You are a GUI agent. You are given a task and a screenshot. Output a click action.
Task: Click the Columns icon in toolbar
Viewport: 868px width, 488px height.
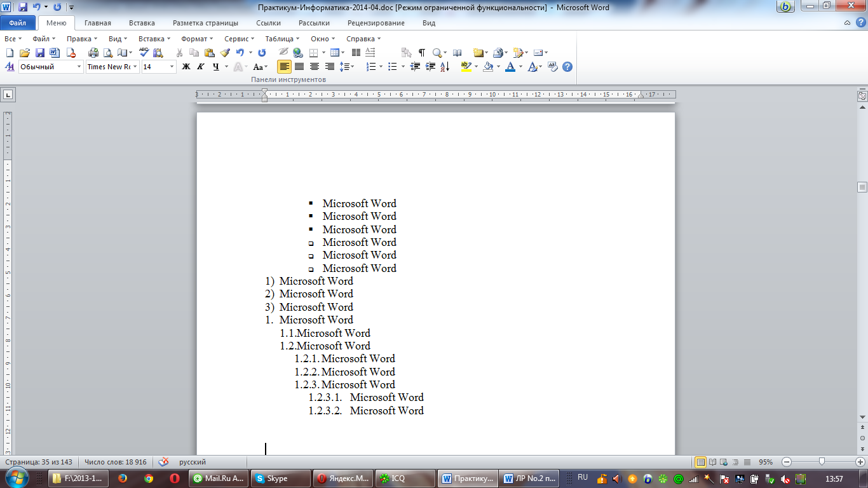356,53
